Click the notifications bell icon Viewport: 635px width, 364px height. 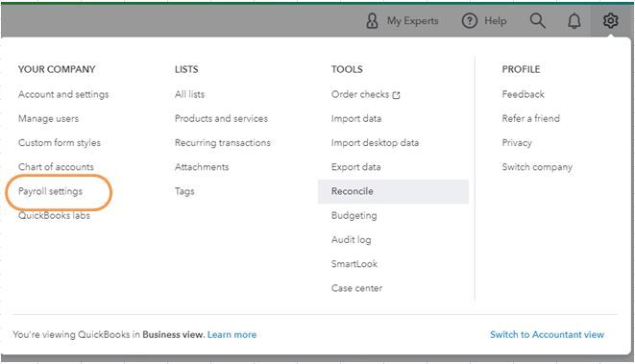click(x=574, y=21)
